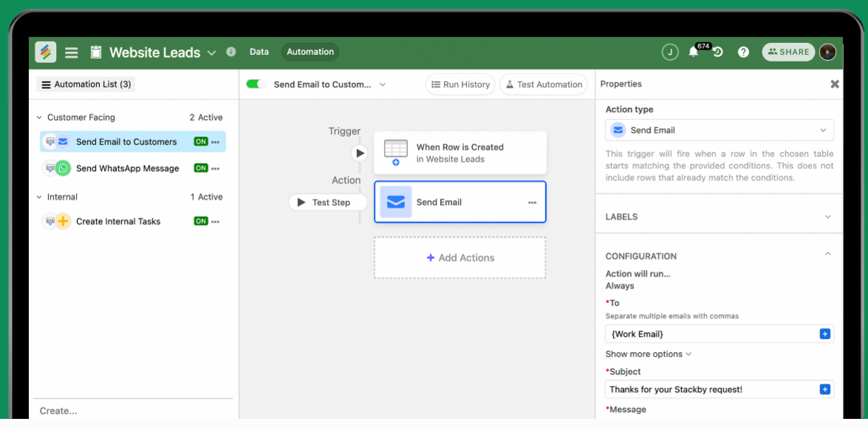Click the Stackby logo icon
Image resolution: width=868 pixels, height=430 pixels.
(45, 52)
